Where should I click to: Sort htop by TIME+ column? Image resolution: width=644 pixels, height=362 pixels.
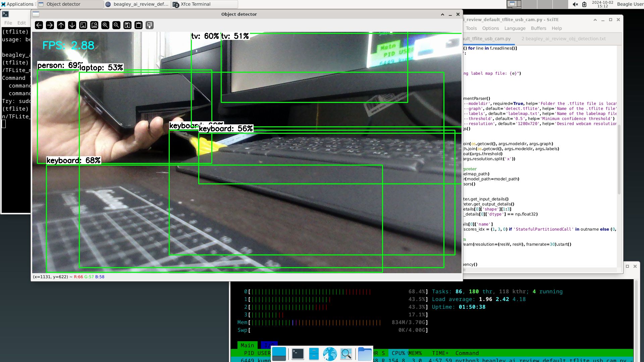tap(440, 353)
